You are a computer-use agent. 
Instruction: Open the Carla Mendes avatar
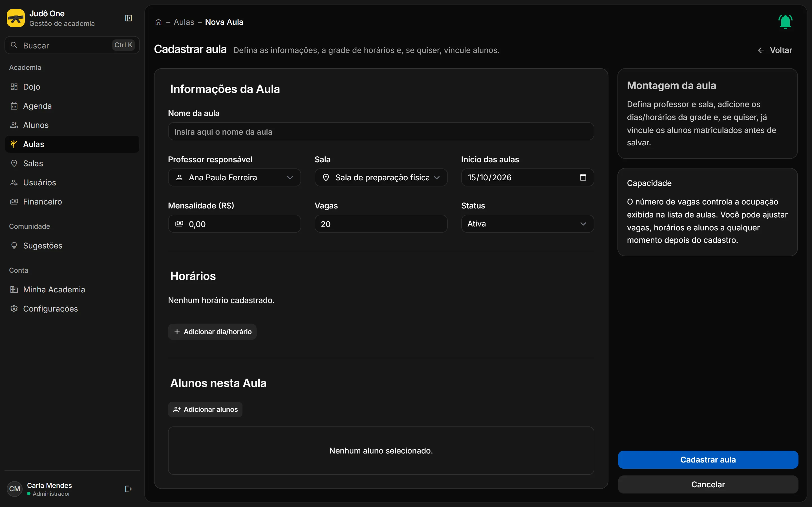coord(14,489)
